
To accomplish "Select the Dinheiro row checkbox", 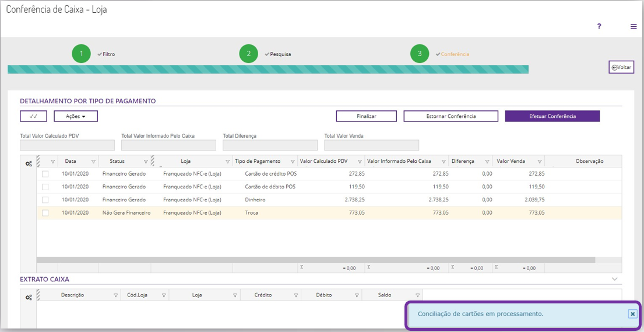I will (45, 200).
